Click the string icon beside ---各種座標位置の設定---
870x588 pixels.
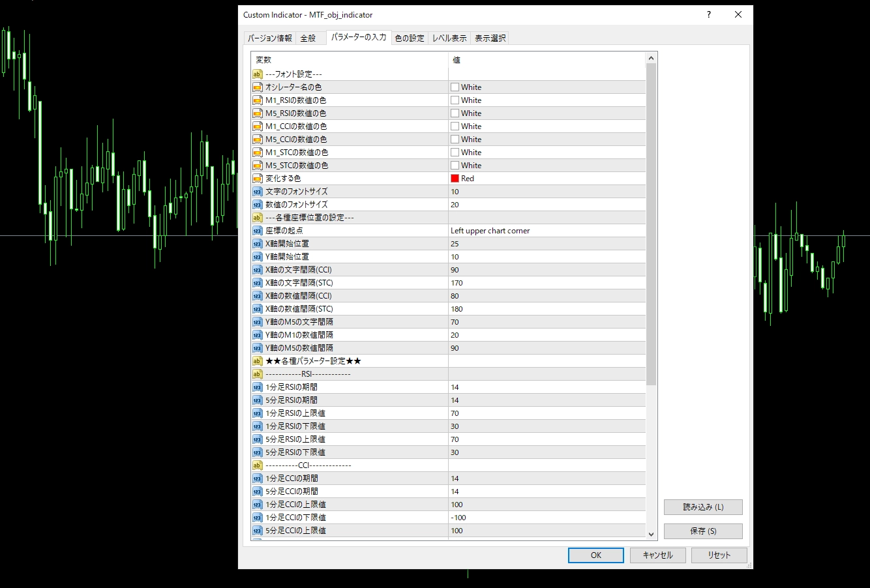coord(258,218)
